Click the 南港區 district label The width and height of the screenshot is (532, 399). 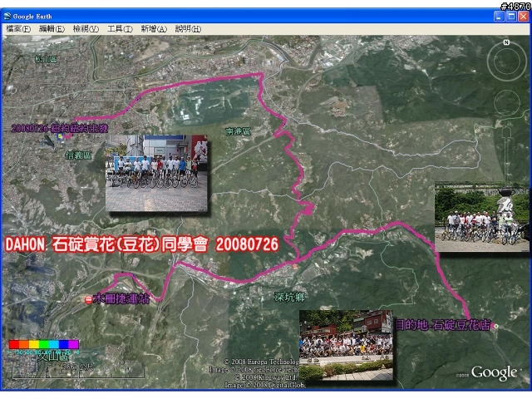click(239, 131)
